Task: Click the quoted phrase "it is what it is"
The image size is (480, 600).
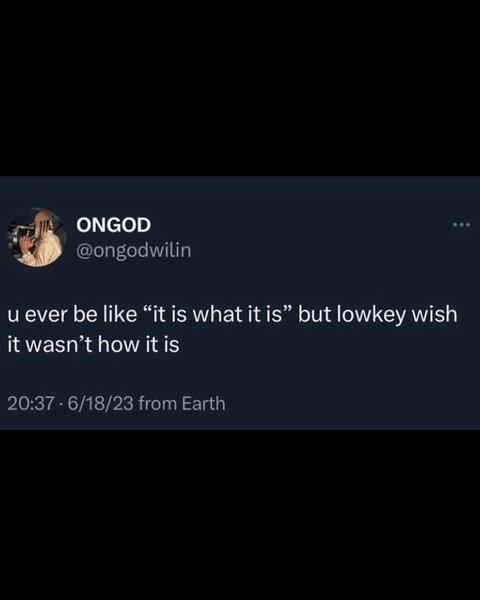Action: click(218, 315)
